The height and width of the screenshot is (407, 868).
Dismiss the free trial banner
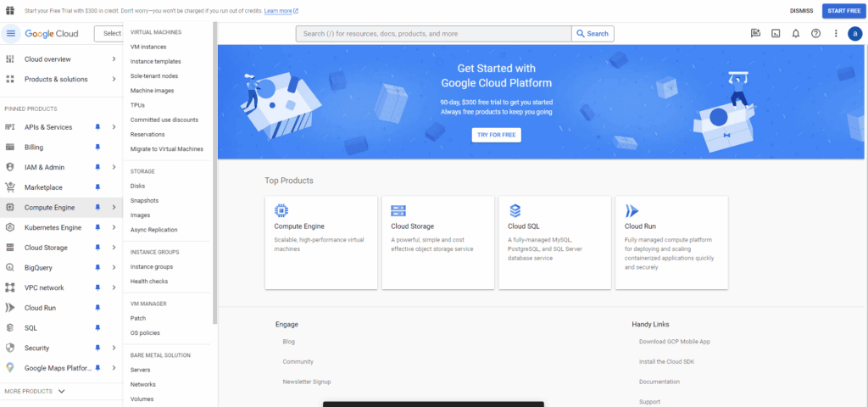pyautogui.click(x=802, y=10)
